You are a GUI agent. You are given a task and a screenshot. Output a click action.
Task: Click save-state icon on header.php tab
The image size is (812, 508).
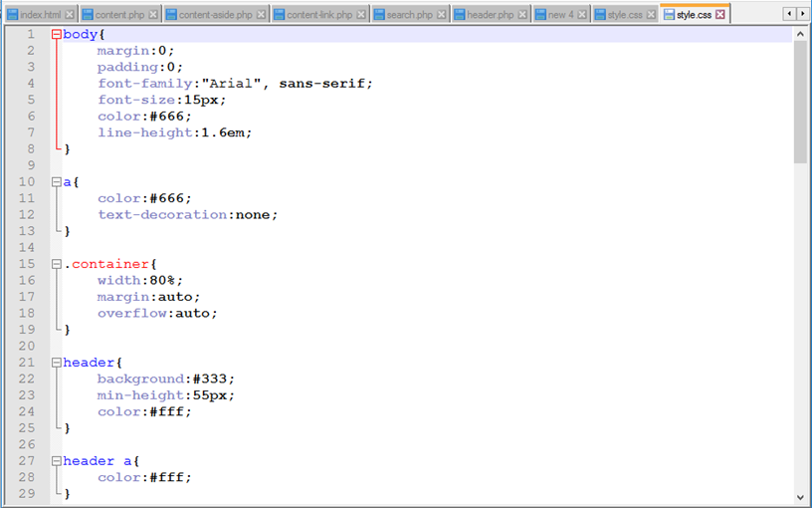click(x=460, y=15)
